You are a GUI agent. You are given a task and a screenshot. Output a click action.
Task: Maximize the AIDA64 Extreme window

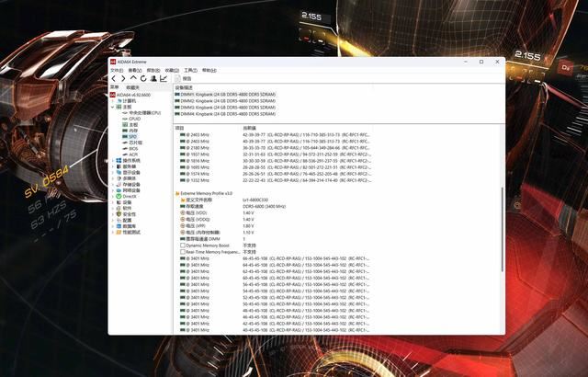tap(481, 62)
